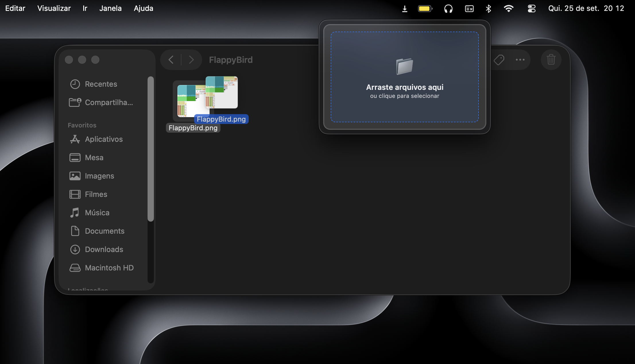Open the Imagens folder in sidebar
Screen dimensions: 635x364
99,176
